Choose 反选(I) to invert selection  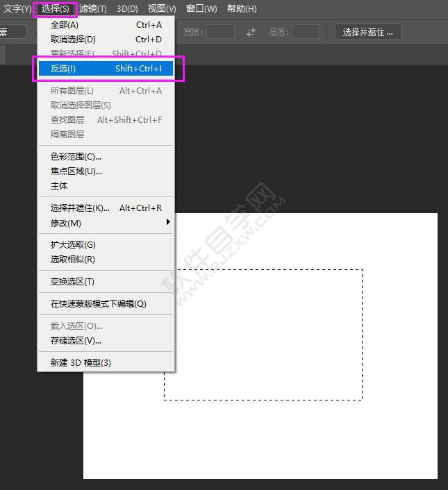pyautogui.click(x=106, y=69)
